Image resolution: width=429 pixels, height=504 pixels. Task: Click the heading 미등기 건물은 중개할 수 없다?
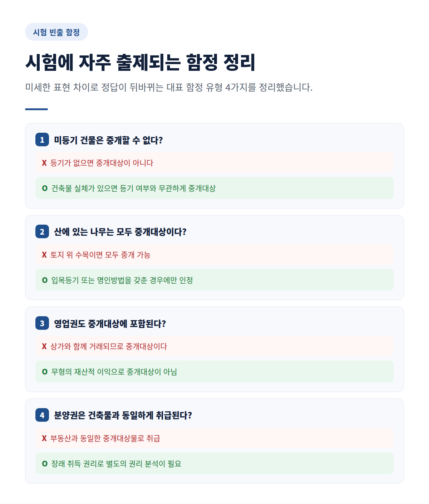coord(108,140)
